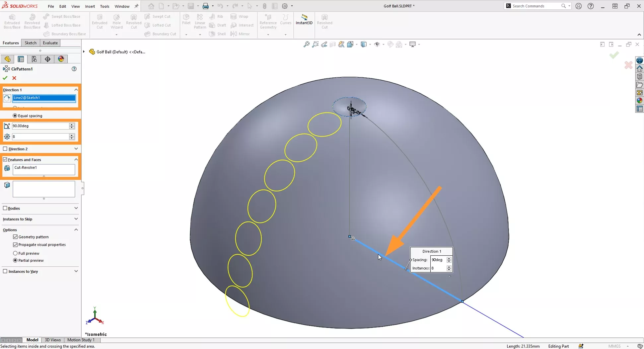Switch to the Motion Study 1 tab
Viewport: 644px width, 349px height.
point(81,340)
